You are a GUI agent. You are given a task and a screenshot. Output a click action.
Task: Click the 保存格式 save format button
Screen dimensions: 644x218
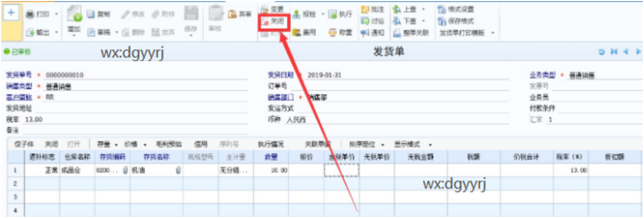coord(456,21)
